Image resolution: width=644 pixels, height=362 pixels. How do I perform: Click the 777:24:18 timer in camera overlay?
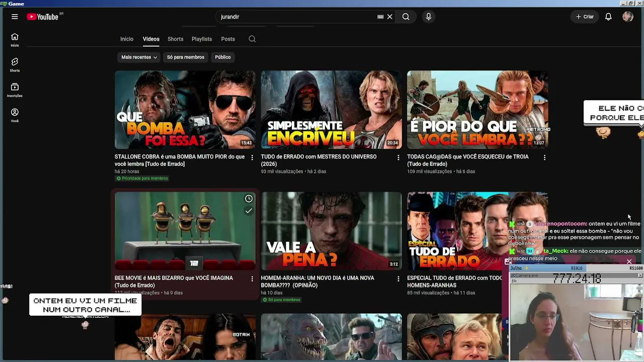click(577, 278)
